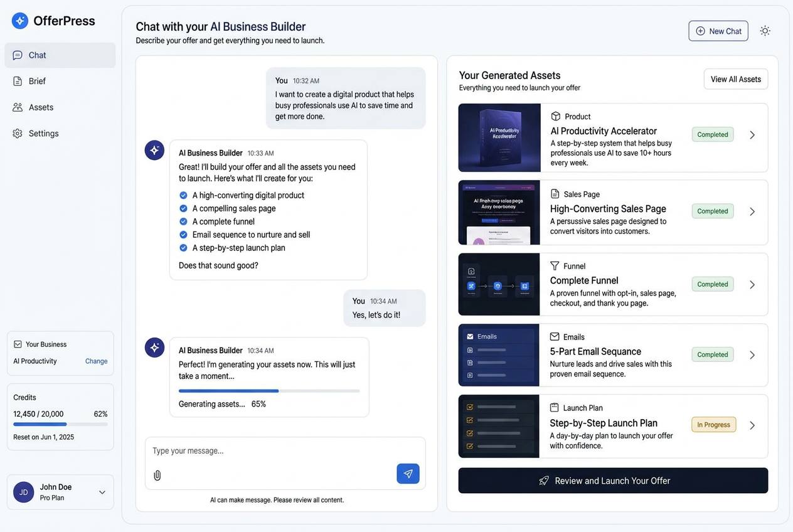The height and width of the screenshot is (532, 793).
Task: Click the Launch Plan checklist thumbnail
Action: tap(499, 427)
